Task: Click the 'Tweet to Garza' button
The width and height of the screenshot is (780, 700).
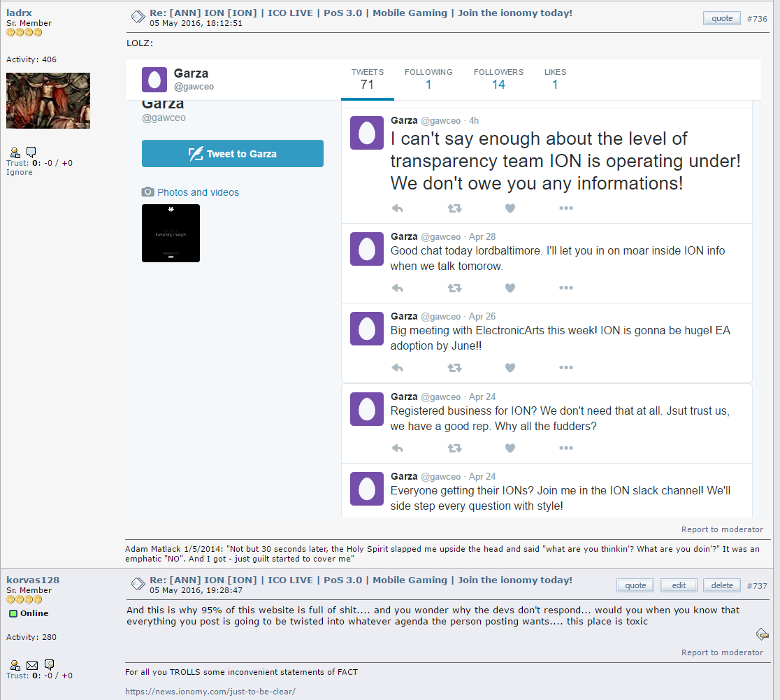Action: click(x=232, y=153)
